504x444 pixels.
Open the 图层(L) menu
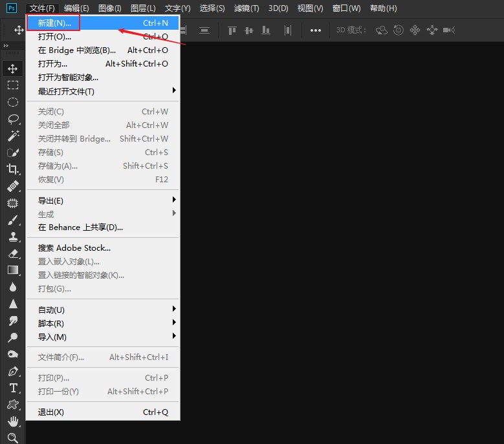click(143, 8)
